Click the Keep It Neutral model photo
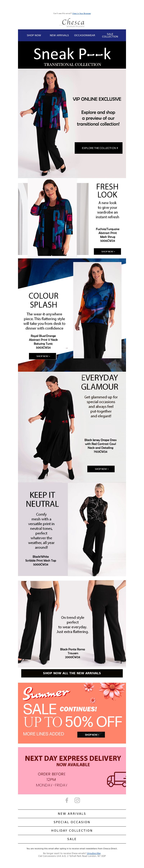144x868 pixels. (x=97, y=529)
